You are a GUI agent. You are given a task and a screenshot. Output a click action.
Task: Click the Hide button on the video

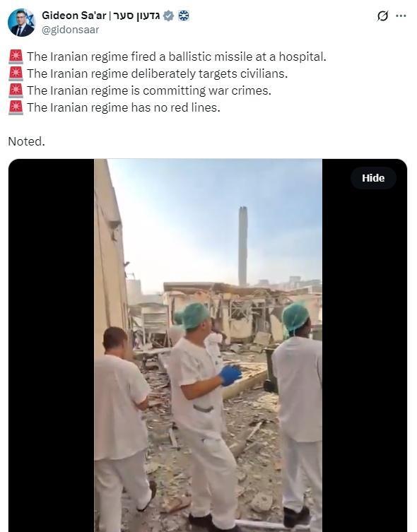(x=373, y=178)
